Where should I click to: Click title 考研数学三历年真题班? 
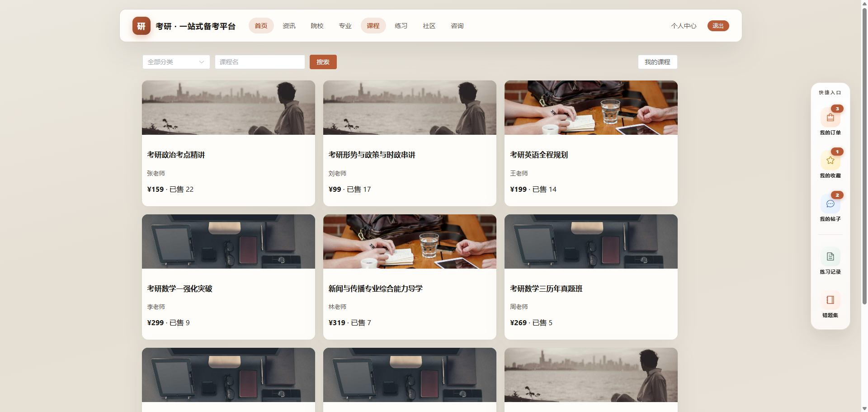(546, 289)
